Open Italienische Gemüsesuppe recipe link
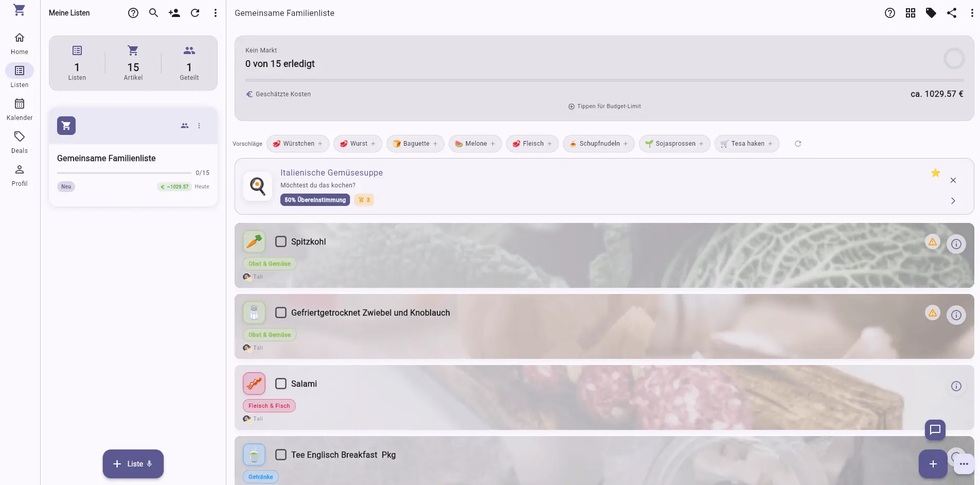Screen dimensions: 980x485 [x=331, y=172]
